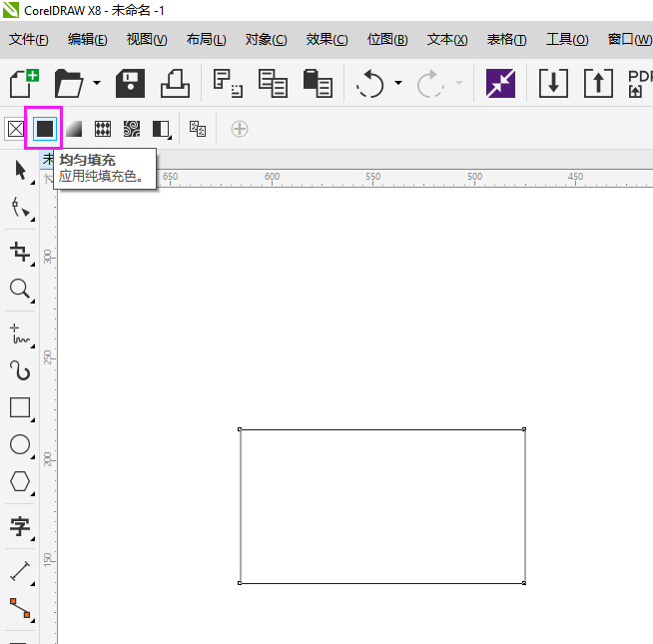
Task: Activate the Text (字) tool
Action: coord(20,526)
